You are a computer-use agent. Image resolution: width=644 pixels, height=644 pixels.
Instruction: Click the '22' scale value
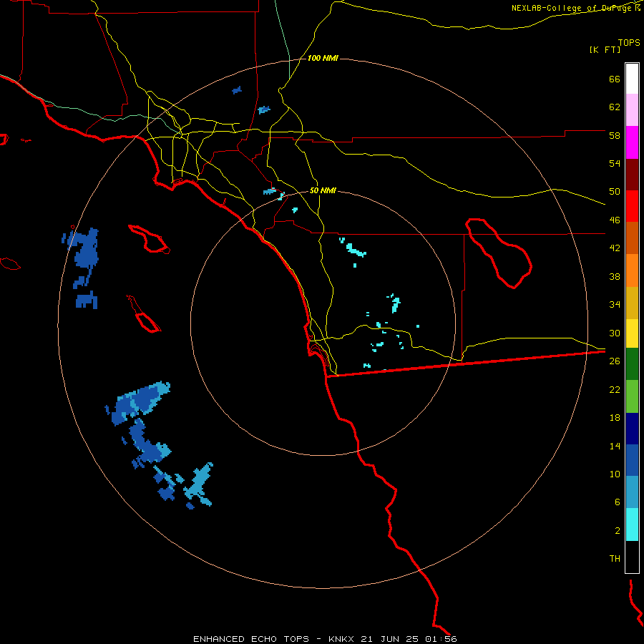[x=615, y=389]
